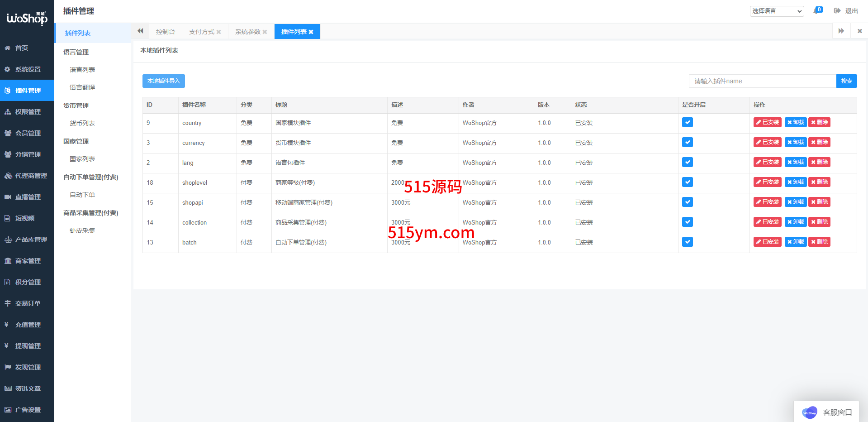This screenshot has height=422, width=868.
Task: Focus the plugin name search field
Action: pyautogui.click(x=762, y=81)
